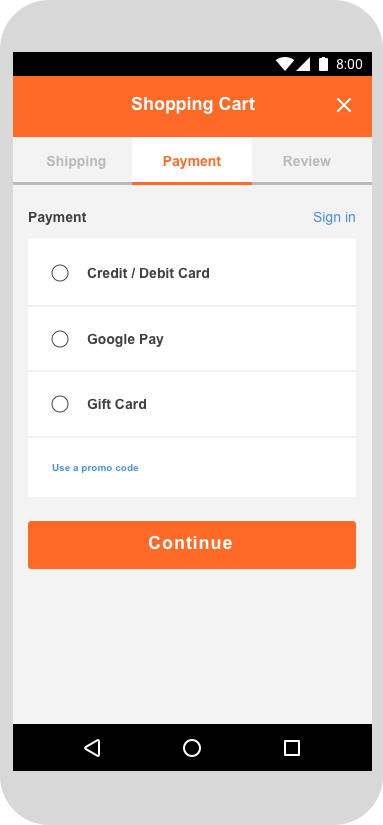Image resolution: width=383 pixels, height=825 pixels.
Task: Tap the Google Pay option label
Action: pos(125,339)
